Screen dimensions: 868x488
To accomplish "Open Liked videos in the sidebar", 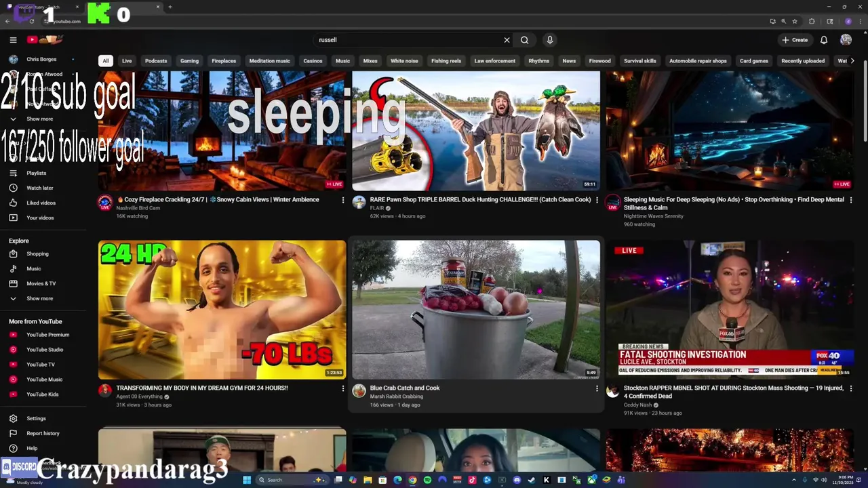I will pyautogui.click(x=41, y=203).
